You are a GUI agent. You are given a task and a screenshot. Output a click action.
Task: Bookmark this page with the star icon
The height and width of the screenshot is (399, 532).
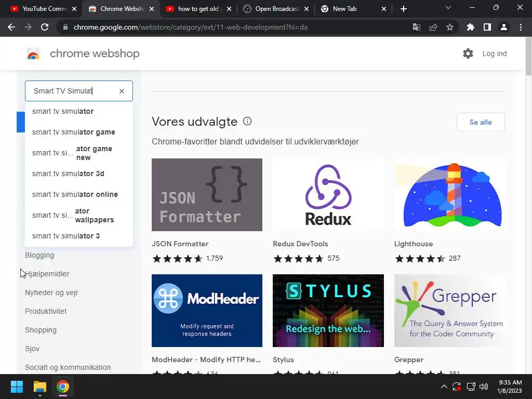click(449, 27)
